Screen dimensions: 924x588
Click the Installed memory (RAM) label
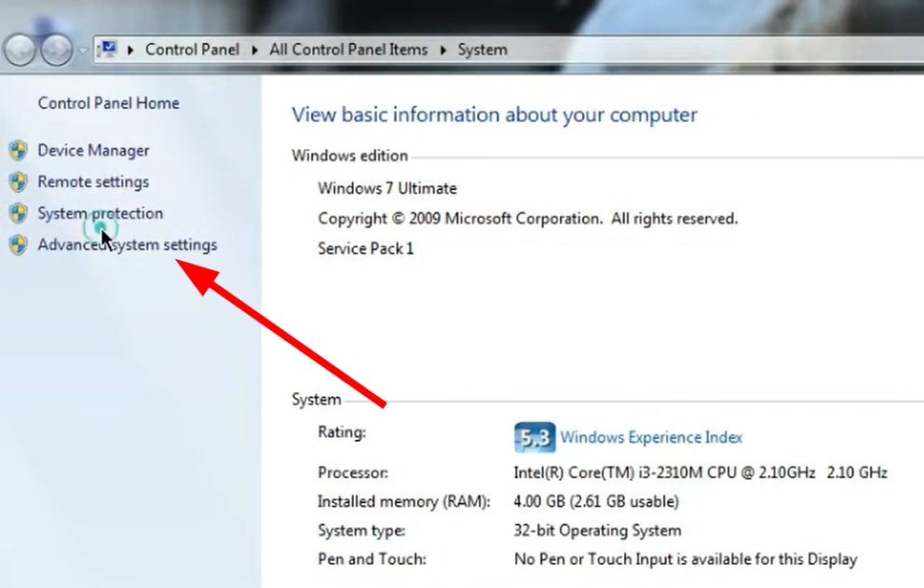[x=403, y=501]
